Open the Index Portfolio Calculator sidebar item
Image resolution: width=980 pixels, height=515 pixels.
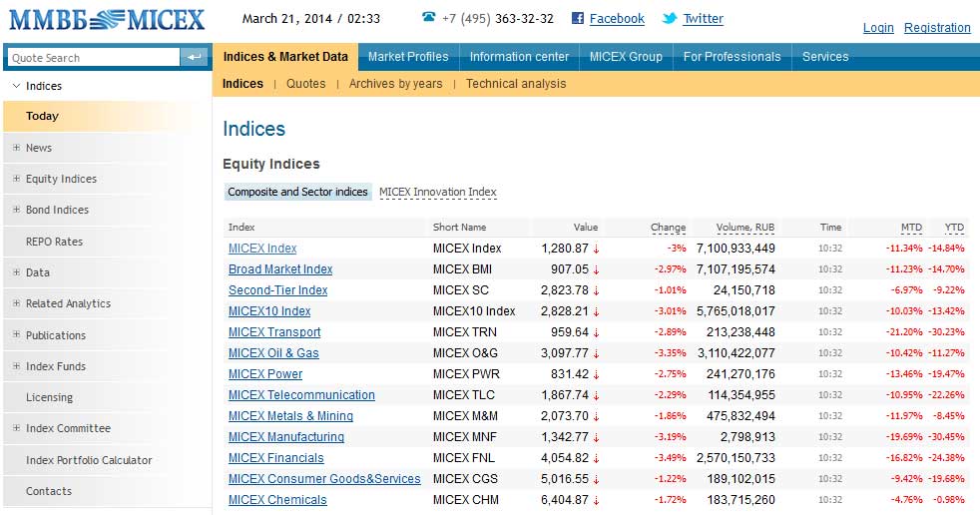89,460
